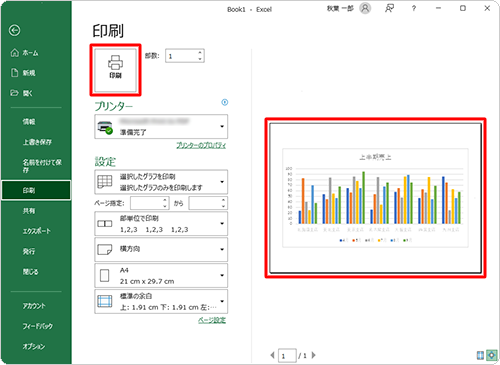Viewport: 500px width, 365px height.
Task: Select 開く in the sidebar
Action: tap(36, 93)
